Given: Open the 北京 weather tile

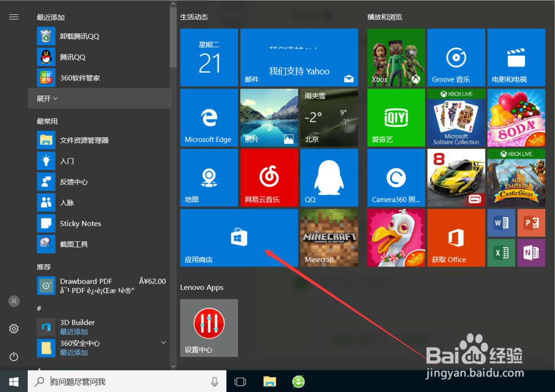Looking at the screenshot, I should point(329,118).
